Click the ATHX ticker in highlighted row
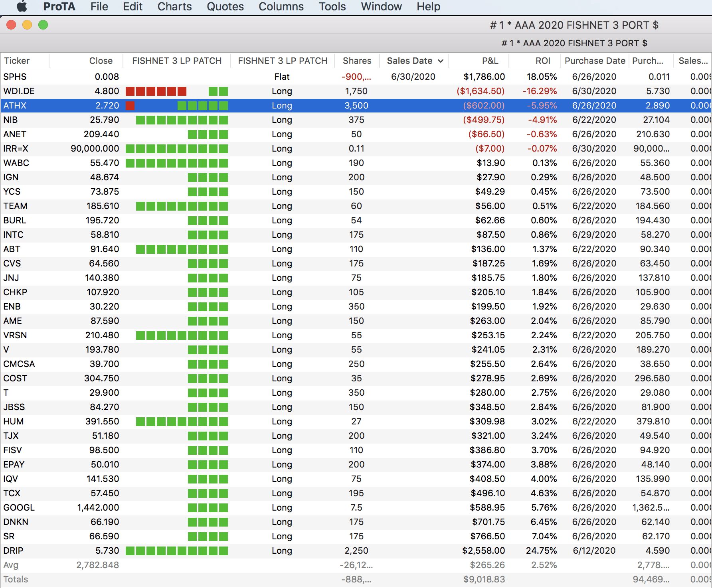This screenshot has height=588, width=712. pos(15,105)
